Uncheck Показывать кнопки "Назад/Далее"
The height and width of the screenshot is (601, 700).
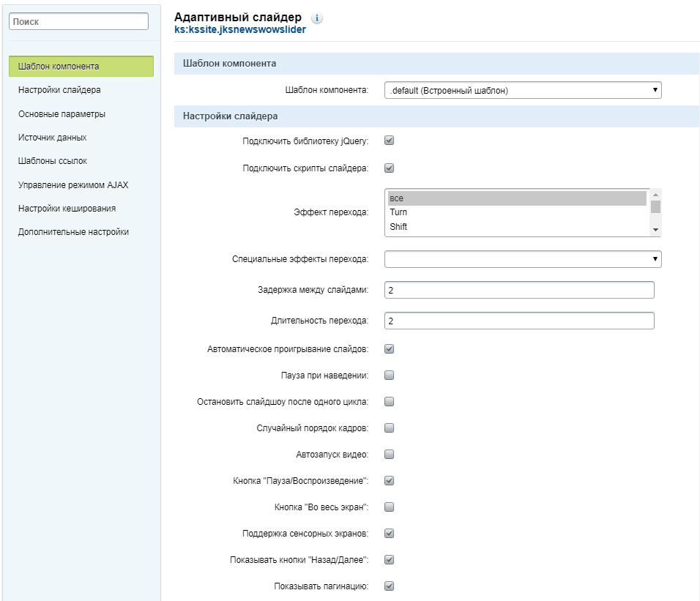390,559
